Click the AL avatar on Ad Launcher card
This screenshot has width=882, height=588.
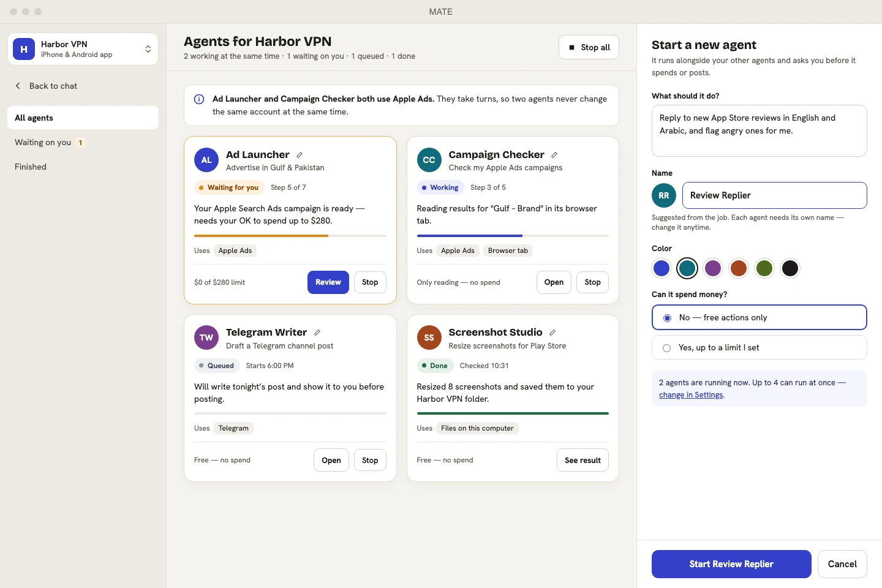[x=206, y=160]
